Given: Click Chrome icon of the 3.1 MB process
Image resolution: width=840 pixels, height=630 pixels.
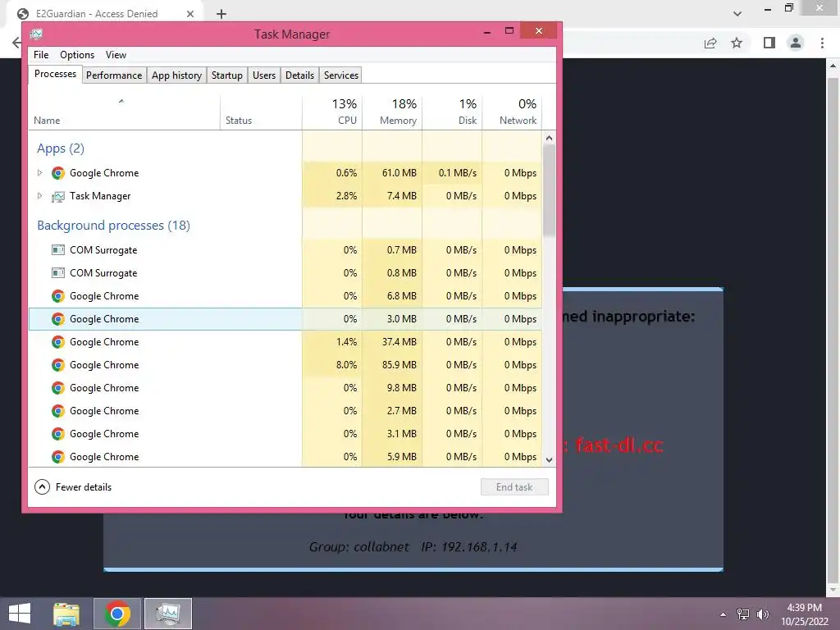Looking at the screenshot, I should pyautogui.click(x=58, y=435).
